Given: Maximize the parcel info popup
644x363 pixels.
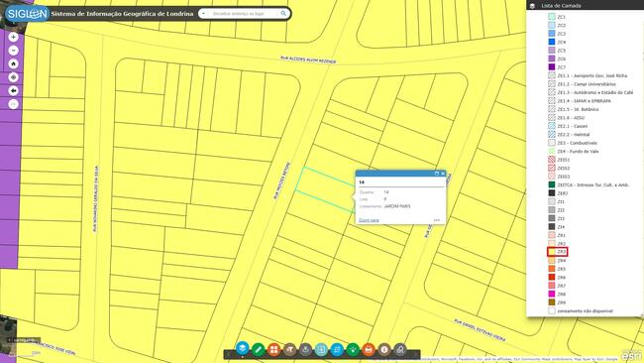Looking at the screenshot, I should click(437, 174).
